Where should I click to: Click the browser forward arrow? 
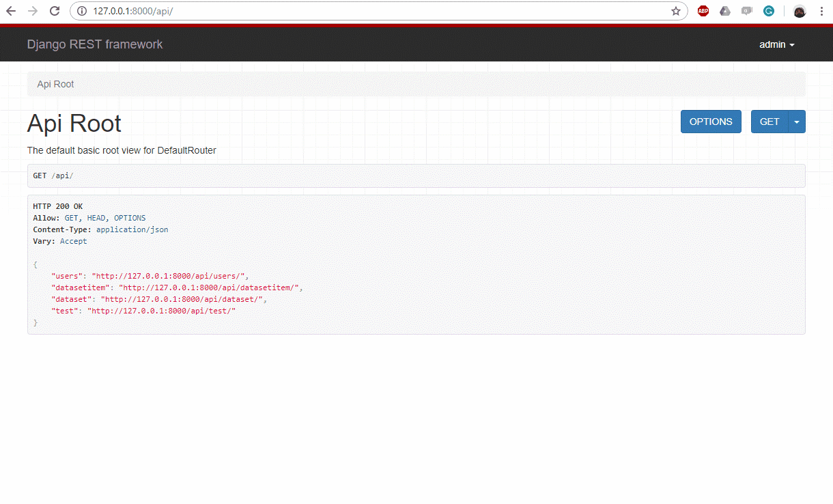33,11
